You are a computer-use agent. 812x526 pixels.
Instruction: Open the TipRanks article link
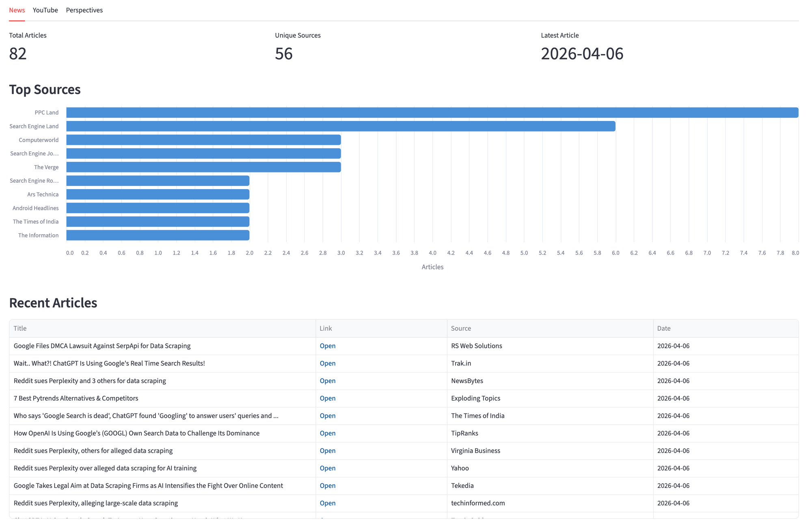click(327, 433)
